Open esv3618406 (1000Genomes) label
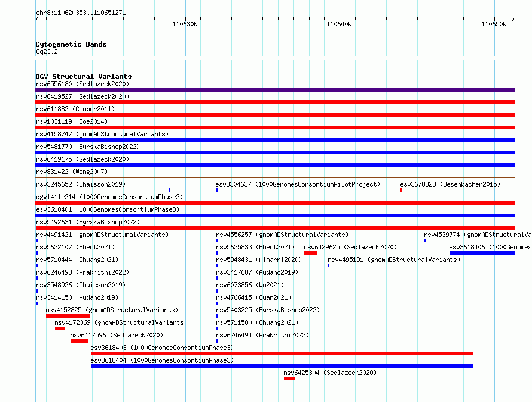Viewport: 532px width, 402px height. click(490, 247)
